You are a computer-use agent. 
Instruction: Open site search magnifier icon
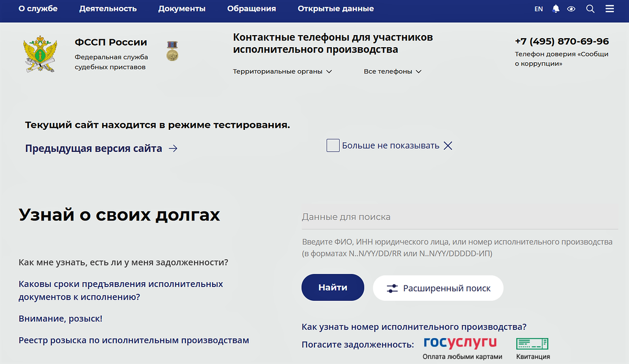590,9
